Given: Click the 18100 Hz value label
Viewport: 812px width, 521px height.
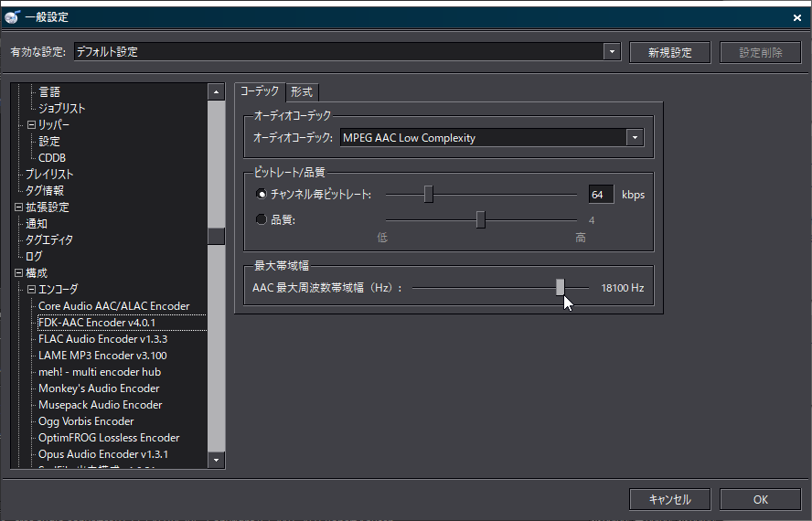Looking at the screenshot, I should point(623,288).
